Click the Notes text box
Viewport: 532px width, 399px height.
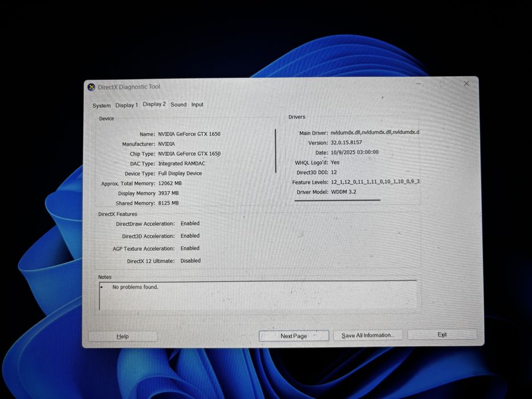(x=258, y=295)
